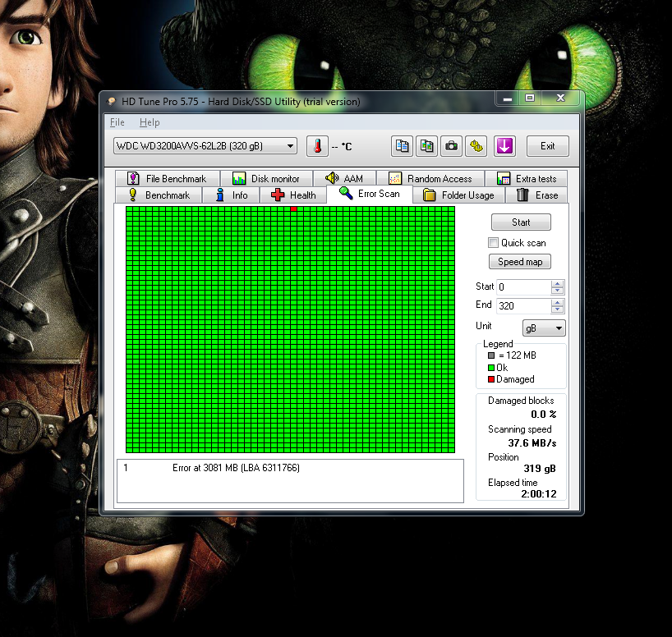Screen dimensions: 672x637
Task: Open options via the wrench icon
Action: (x=476, y=146)
